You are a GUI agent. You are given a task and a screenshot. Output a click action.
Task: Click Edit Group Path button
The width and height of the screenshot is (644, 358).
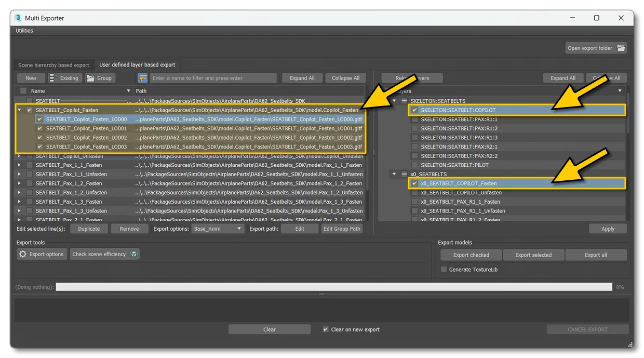point(342,229)
